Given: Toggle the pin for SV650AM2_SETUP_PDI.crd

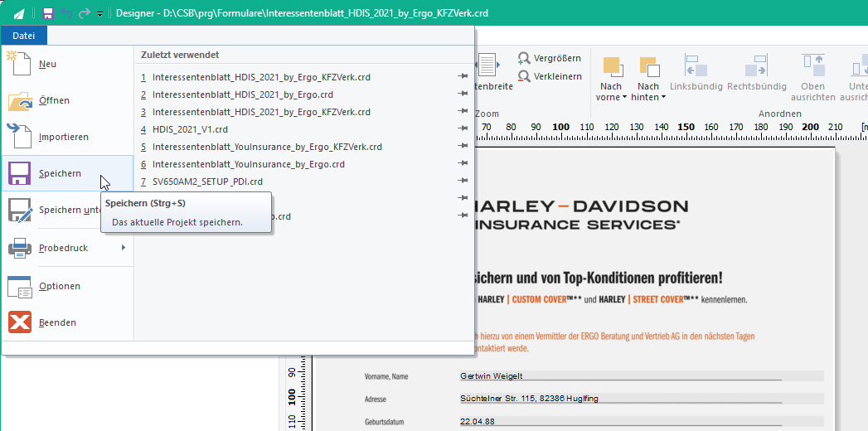Looking at the screenshot, I should [x=463, y=181].
